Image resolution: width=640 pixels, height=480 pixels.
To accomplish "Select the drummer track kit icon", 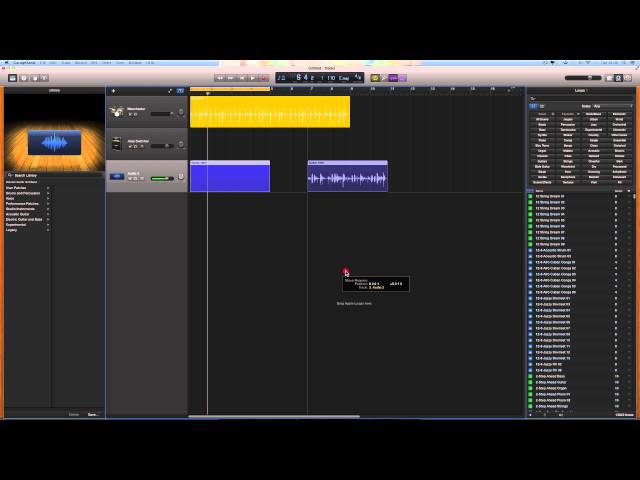I will (x=117, y=111).
